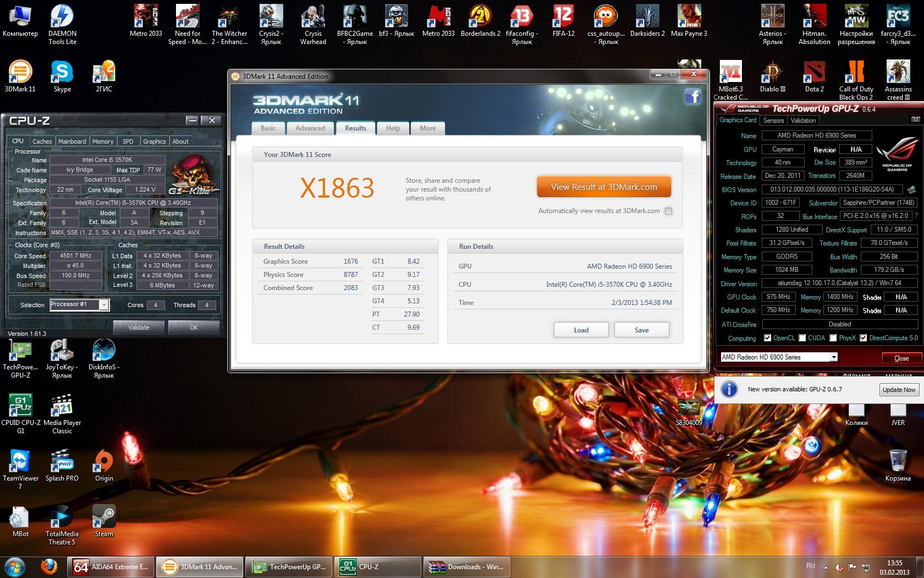This screenshot has width=924, height=578.
Task: Open the SPD tab in CPU-Z
Action: [x=128, y=141]
